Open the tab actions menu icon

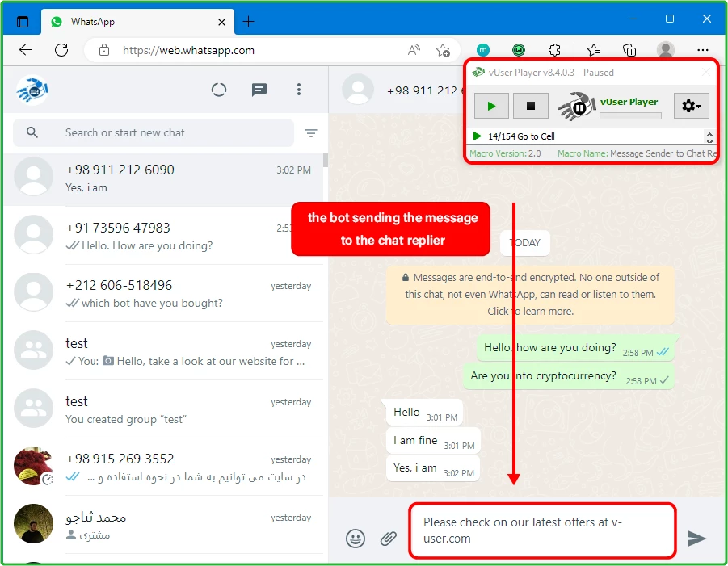click(23, 21)
